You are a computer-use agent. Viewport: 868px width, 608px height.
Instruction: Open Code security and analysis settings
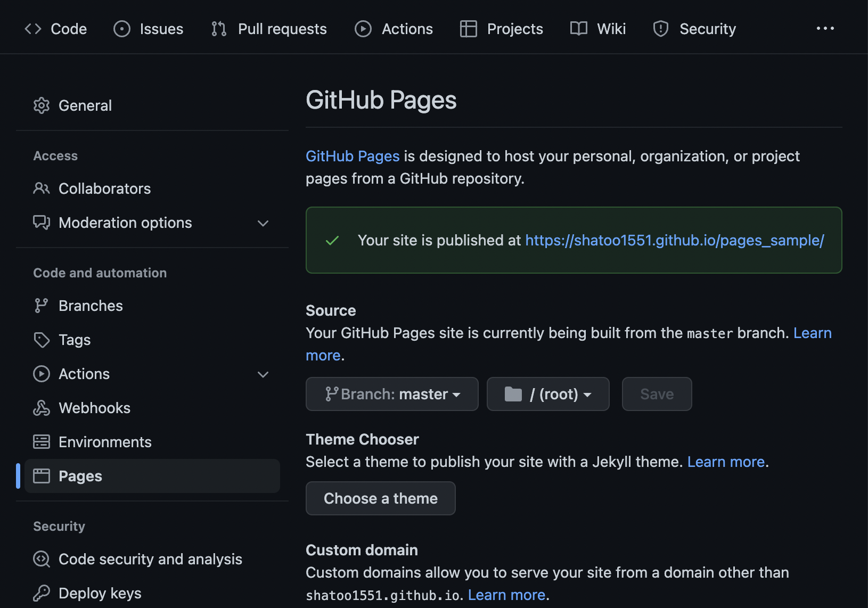[152, 559]
